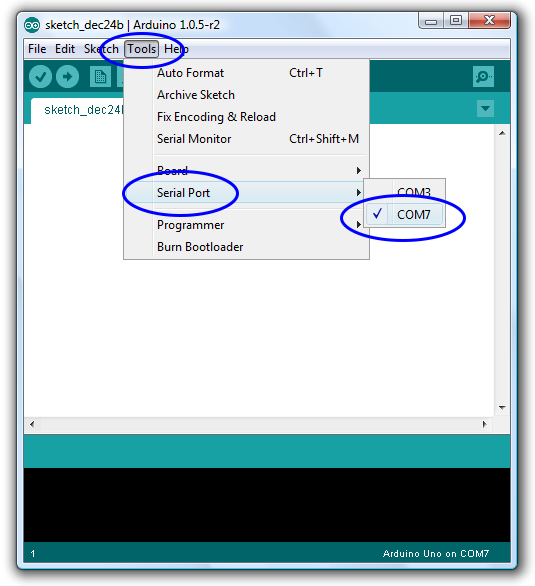The width and height of the screenshot is (535, 586).
Task: Toggle the checked COM7 port
Action: pos(405,215)
